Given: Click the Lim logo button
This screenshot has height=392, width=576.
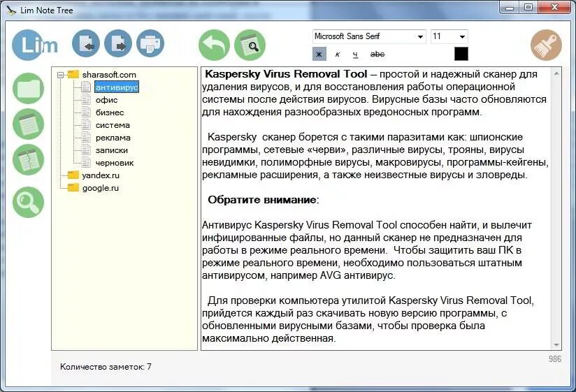Looking at the screenshot, I should [34, 45].
